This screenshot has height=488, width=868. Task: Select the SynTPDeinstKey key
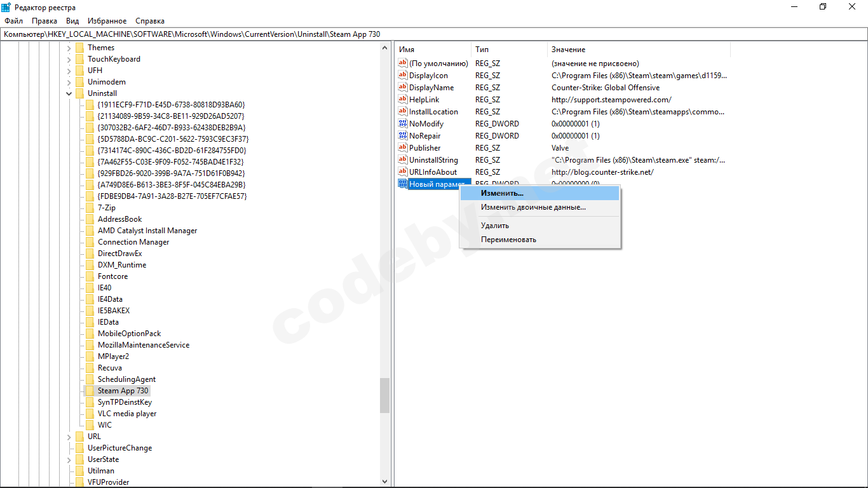pos(125,402)
